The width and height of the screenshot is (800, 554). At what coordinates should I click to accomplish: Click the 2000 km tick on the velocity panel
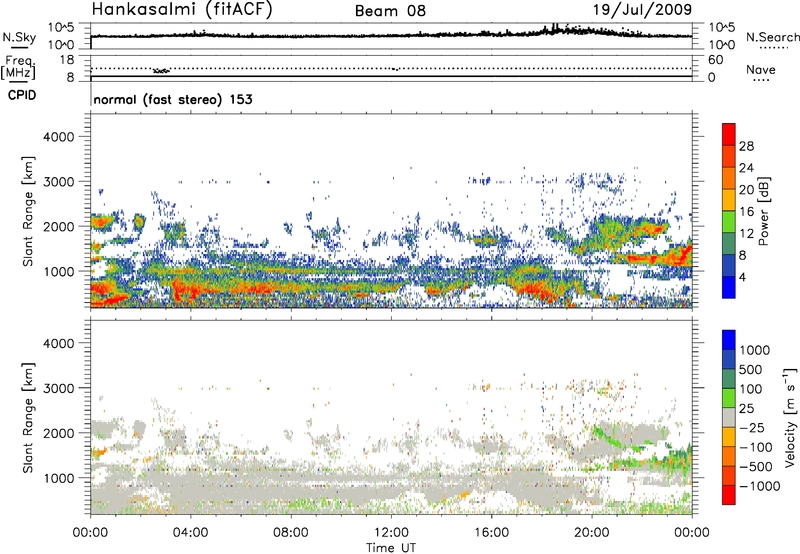(x=59, y=433)
